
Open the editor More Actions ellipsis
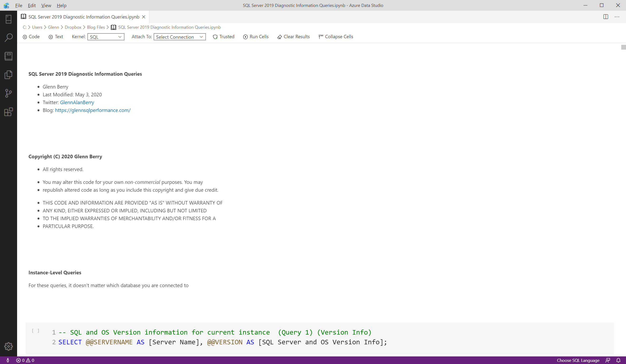tap(617, 17)
